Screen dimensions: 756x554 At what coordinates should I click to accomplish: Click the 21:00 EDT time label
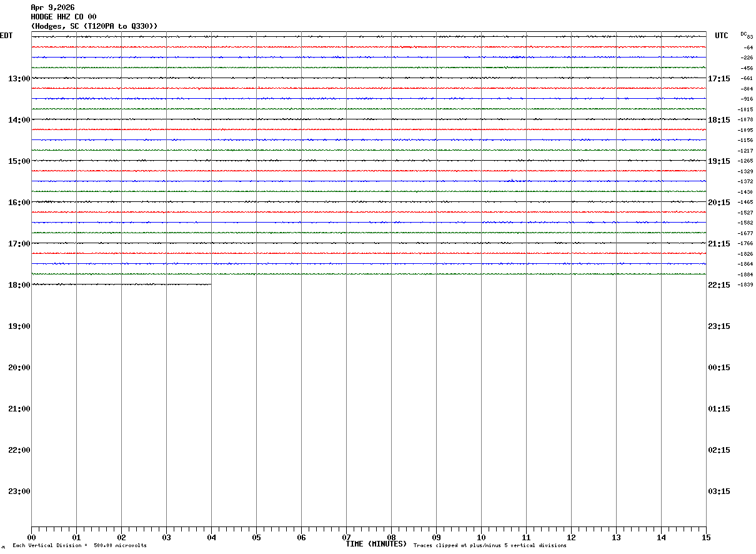[x=19, y=409]
